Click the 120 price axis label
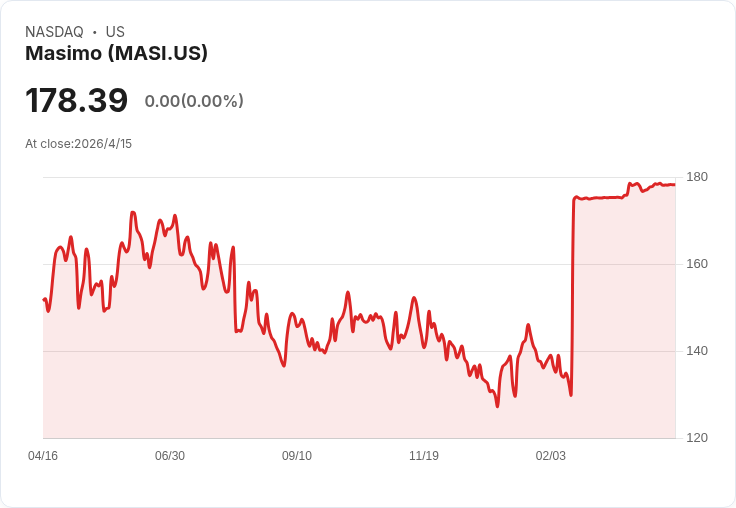 pyautogui.click(x=697, y=438)
